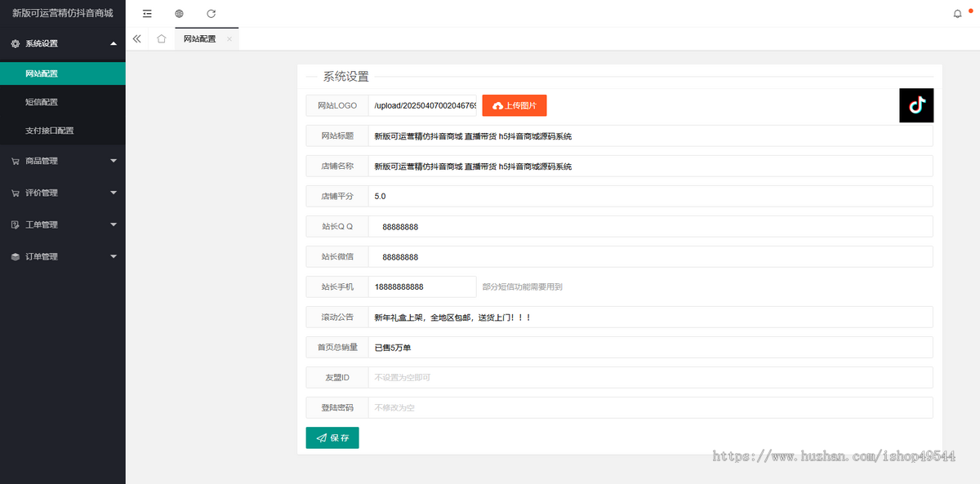Expand the 评价管理 menu arrow
The width and height of the screenshot is (980, 484).
coord(114,193)
